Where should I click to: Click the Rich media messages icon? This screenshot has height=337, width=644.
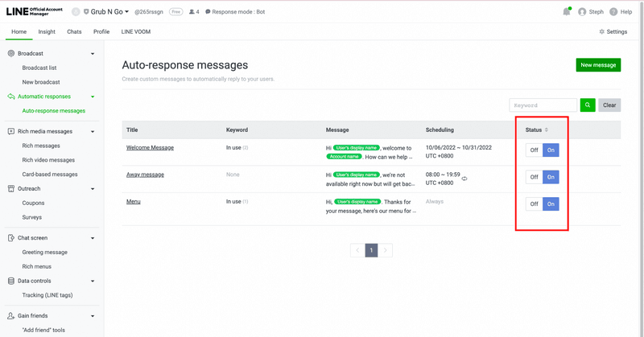coord(11,131)
